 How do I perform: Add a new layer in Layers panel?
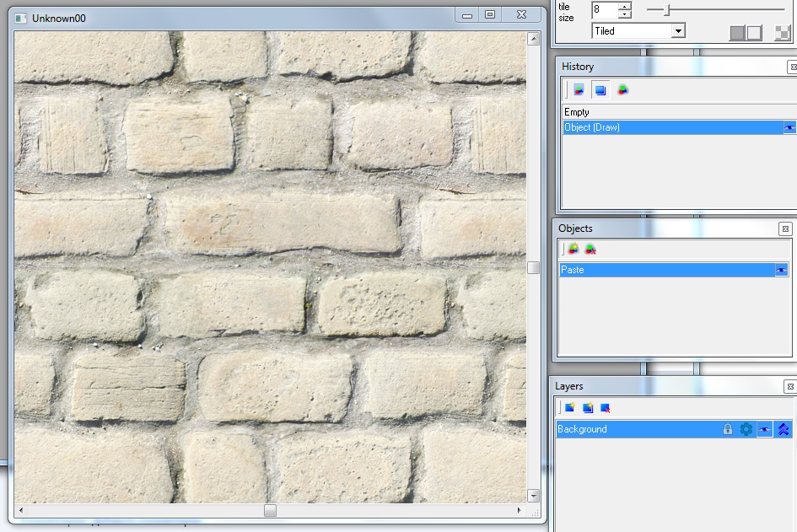[x=571, y=408]
